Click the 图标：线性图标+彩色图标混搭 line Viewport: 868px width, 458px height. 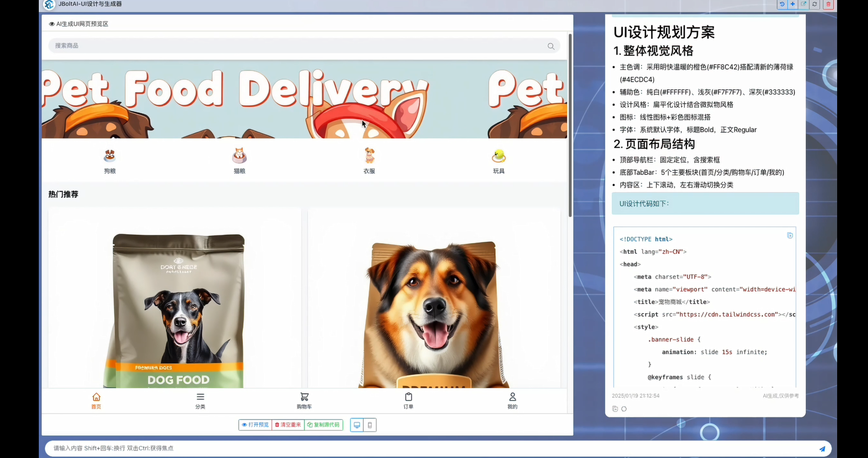pyautogui.click(x=665, y=117)
